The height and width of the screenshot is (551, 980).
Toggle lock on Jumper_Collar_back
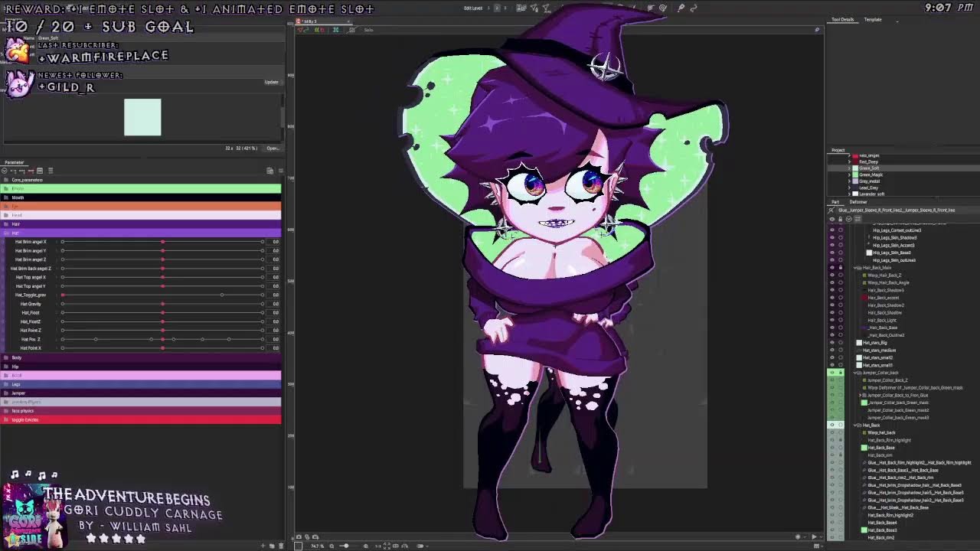840,373
